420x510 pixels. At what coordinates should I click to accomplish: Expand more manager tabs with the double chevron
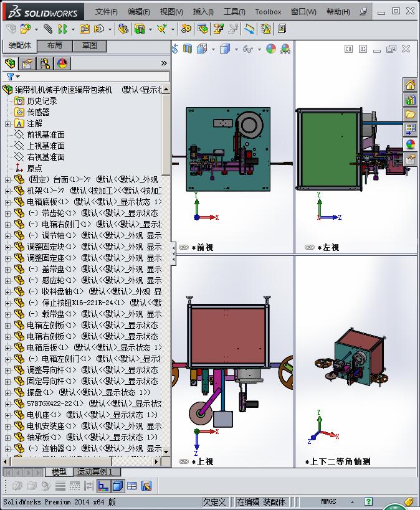click(164, 64)
